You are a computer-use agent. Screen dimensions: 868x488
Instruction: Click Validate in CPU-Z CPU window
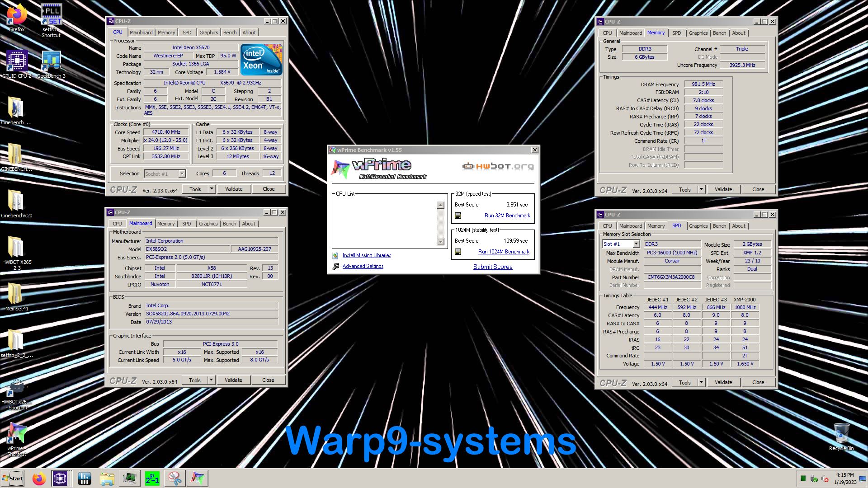coord(234,189)
